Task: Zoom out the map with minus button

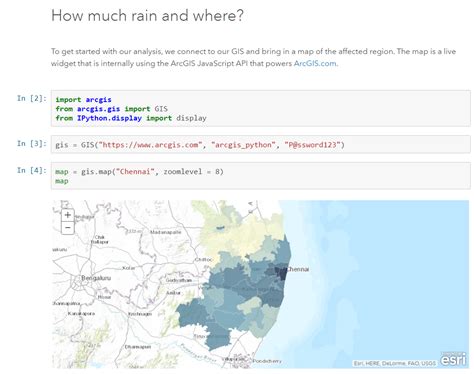Action: point(68,228)
